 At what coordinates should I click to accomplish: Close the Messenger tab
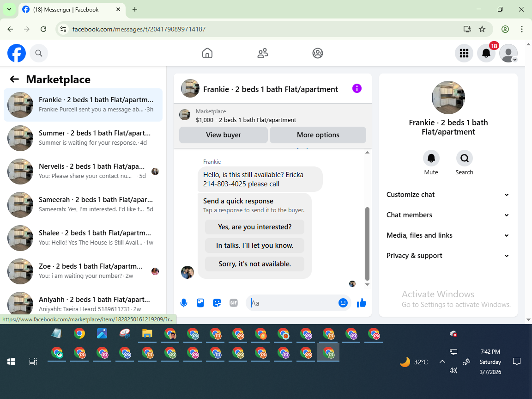point(118,10)
